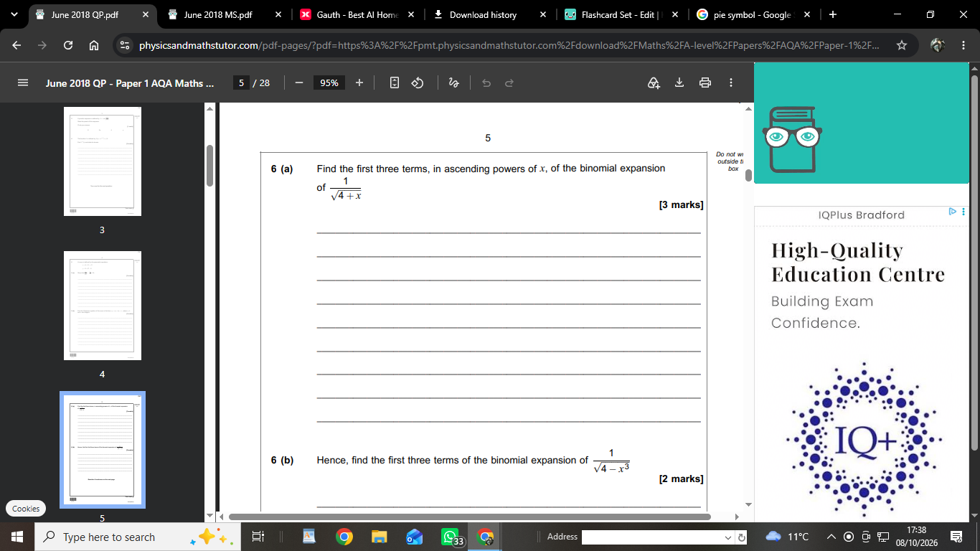Select the page 3 thumbnail
Viewport: 980px width, 551px height.
coord(103,161)
